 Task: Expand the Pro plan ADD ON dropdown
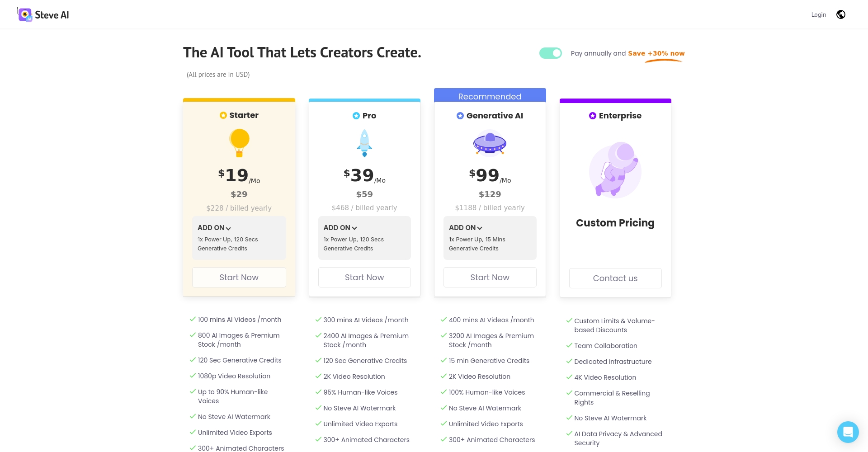pos(340,228)
